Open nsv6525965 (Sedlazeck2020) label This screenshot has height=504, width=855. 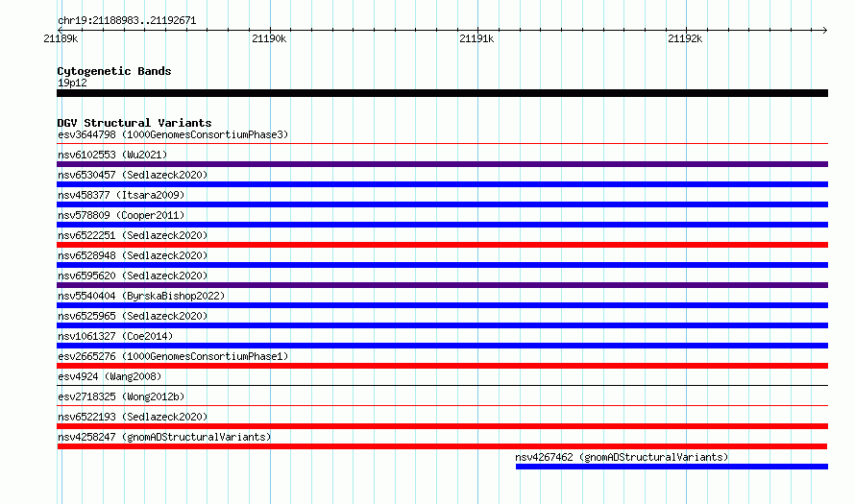[133, 316]
